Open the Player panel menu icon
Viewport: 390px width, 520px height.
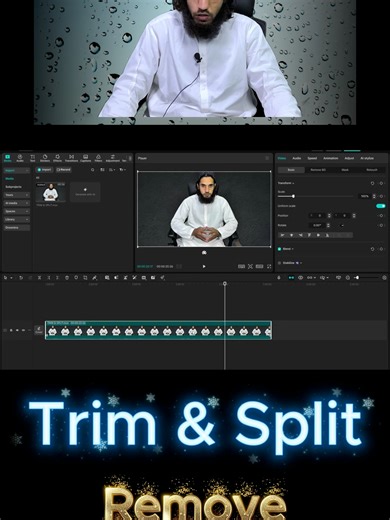pyautogui.click(x=267, y=158)
